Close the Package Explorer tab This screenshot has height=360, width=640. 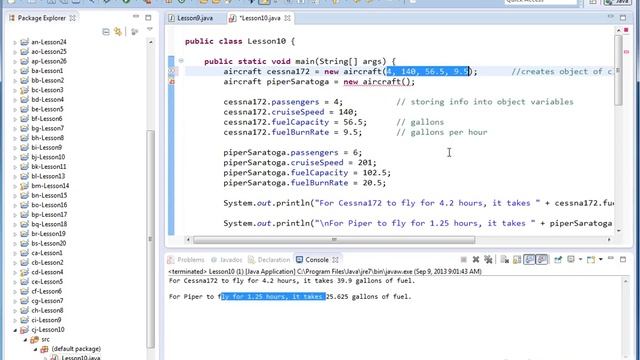[73, 18]
